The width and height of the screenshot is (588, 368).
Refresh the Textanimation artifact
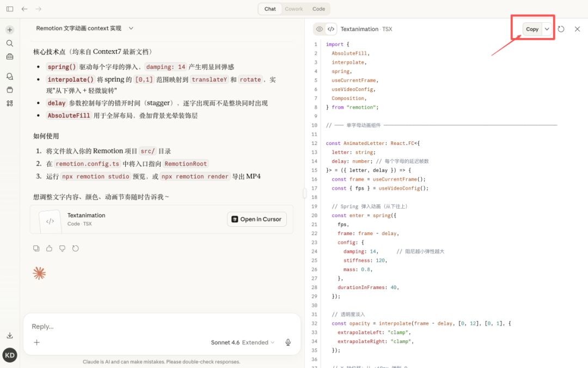(561, 29)
